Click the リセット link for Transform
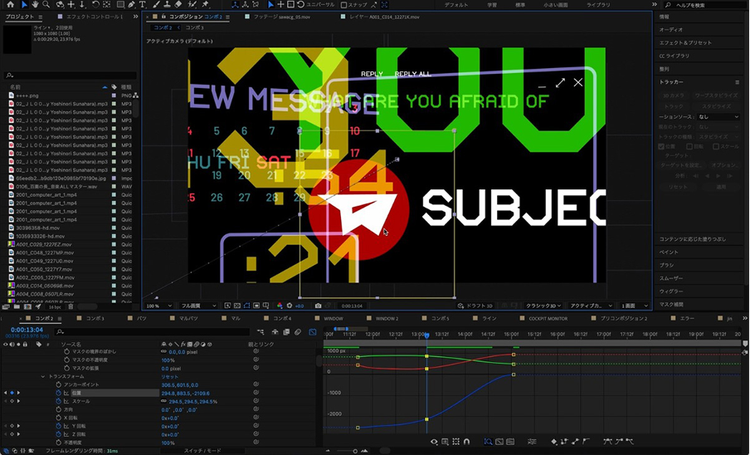Image resolution: width=750 pixels, height=455 pixels. coord(169,377)
